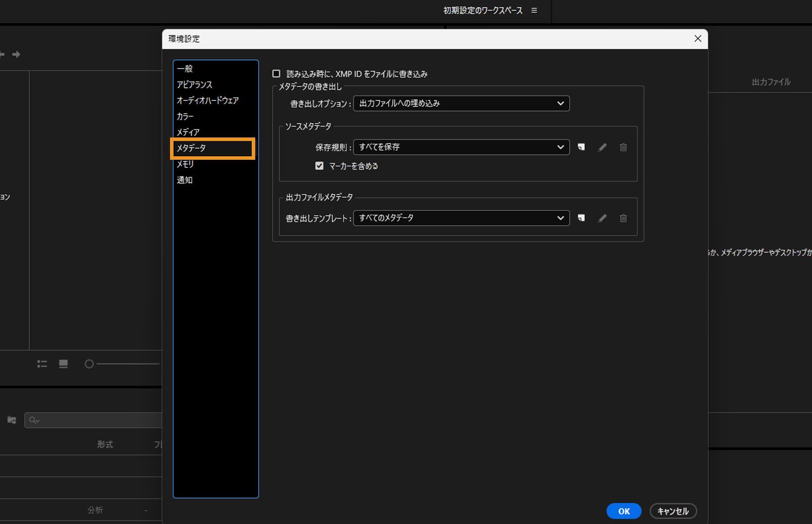Screen dimensions: 812x524
Task: Click the キャンセル button
Action: [x=673, y=511]
